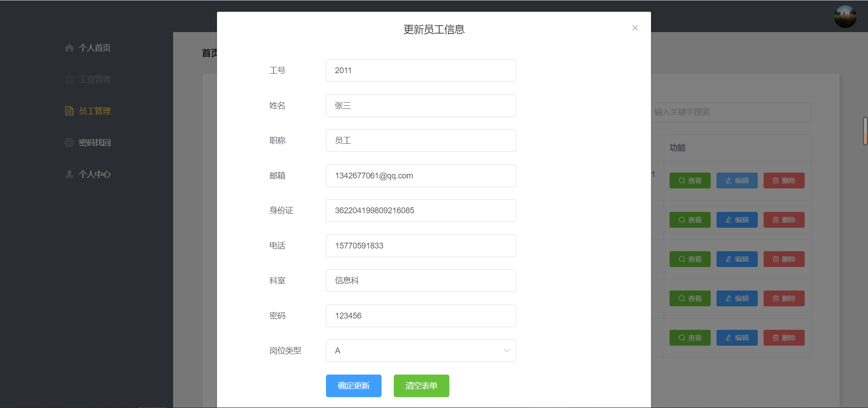The image size is (868, 408).
Task: Click 删除 in the third table row
Action: click(x=784, y=259)
